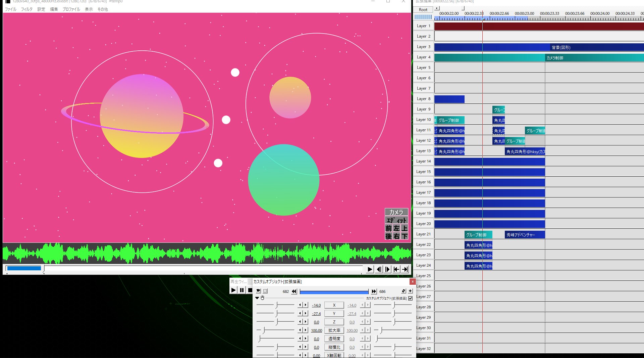
Task: Click the dotted-square clipping icon in dialog
Action: tap(265, 291)
